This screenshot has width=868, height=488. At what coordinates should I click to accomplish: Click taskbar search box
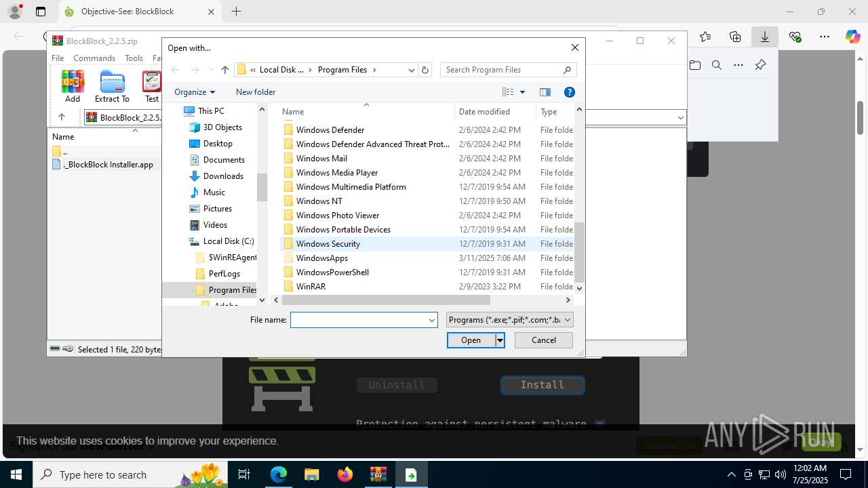pyautogui.click(x=131, y=474)
